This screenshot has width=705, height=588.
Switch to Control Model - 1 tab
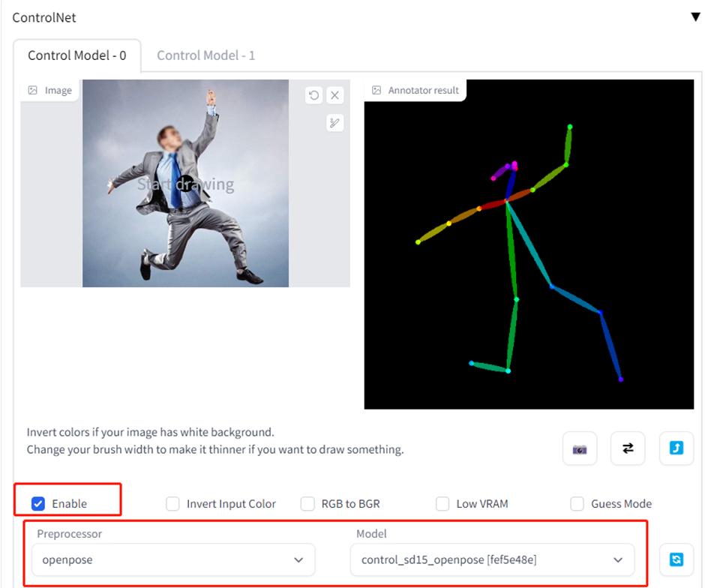pyautogui.click(x=205, y=55)
